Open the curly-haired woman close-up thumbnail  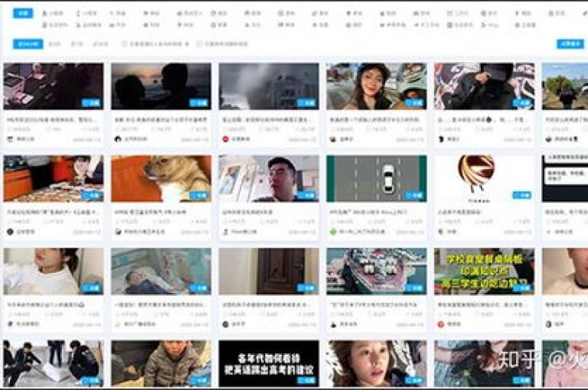click(377, 363)
